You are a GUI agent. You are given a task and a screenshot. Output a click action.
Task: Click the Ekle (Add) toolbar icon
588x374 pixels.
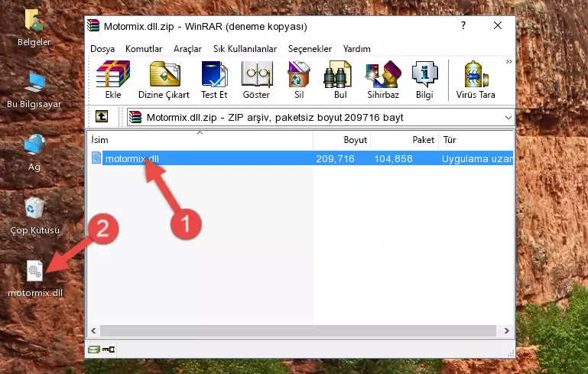point(113,80)
